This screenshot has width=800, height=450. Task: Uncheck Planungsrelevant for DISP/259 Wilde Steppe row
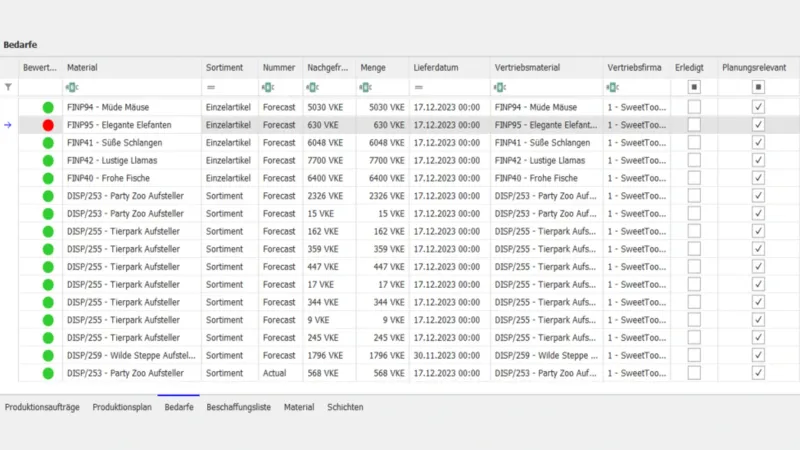point(758,356)
